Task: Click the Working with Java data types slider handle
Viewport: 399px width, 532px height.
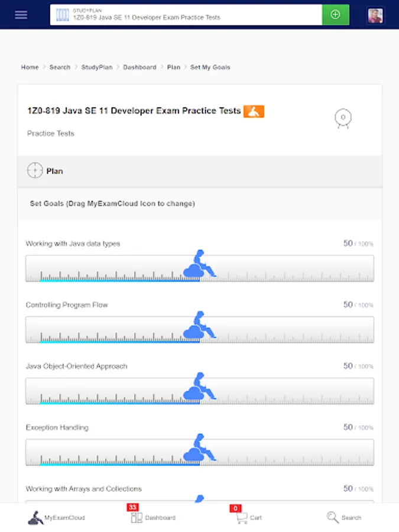Action: click(x=199, y=265)
